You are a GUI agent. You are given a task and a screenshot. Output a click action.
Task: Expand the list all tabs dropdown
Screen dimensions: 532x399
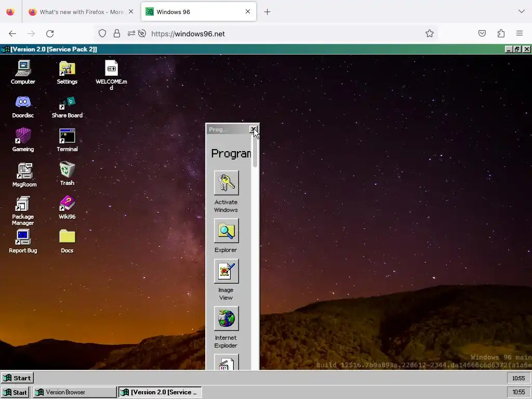click(522, 11)
